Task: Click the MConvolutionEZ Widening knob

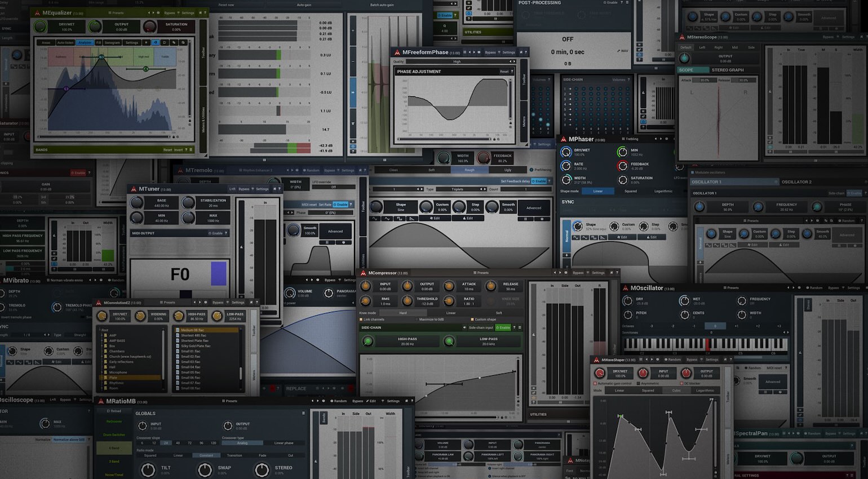Action: click(140, 316)
